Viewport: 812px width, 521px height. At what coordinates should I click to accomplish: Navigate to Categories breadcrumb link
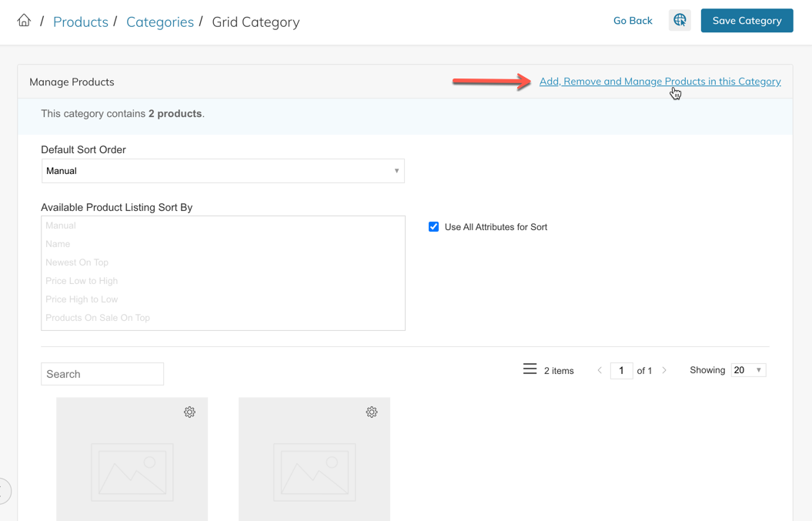click(x=160, y=22)
